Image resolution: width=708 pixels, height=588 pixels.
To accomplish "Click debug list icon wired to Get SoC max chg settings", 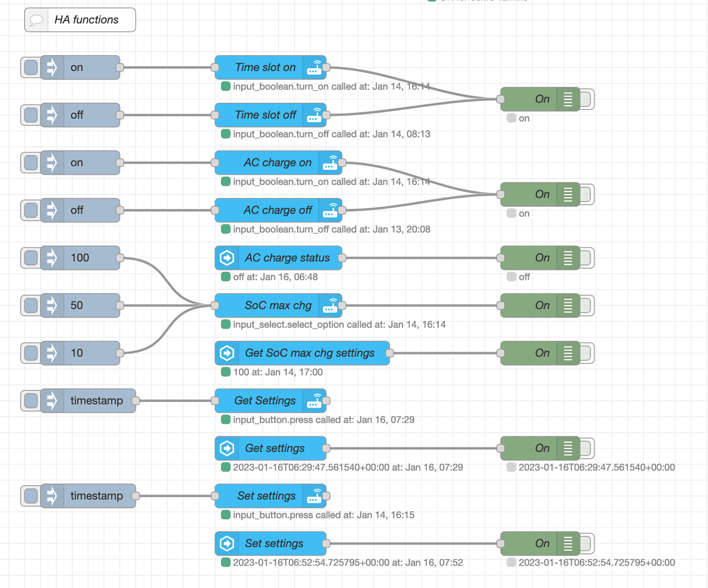I will 567,353.
